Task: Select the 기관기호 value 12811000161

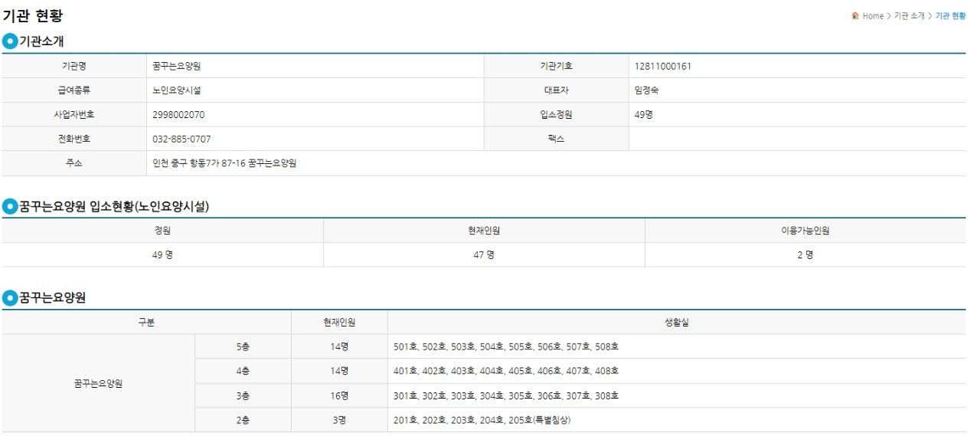Action: (x=663, y=66)
